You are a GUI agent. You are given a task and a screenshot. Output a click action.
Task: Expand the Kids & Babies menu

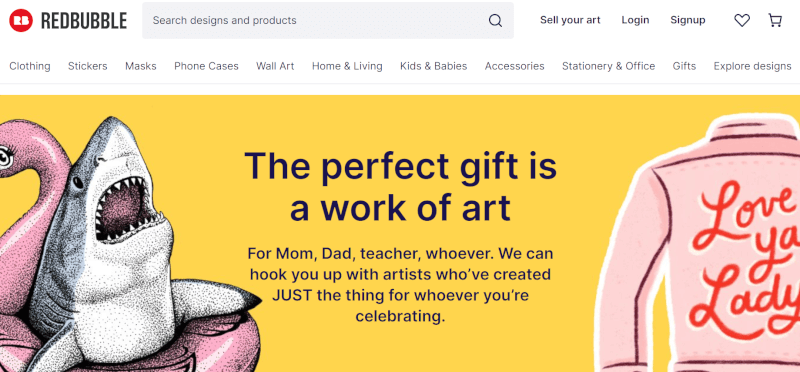tap(434, 66)
